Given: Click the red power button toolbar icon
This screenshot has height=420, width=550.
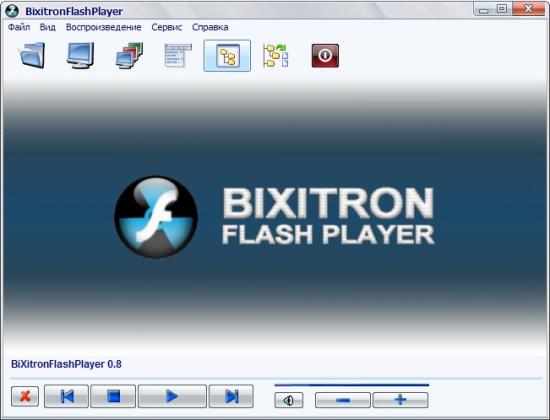Looking at the screenshot, I should (x=325, y=55).
